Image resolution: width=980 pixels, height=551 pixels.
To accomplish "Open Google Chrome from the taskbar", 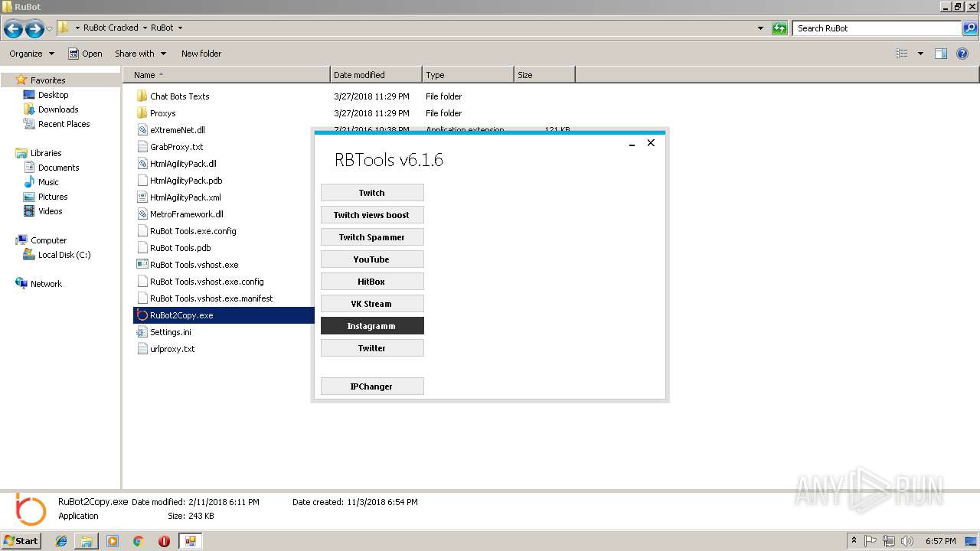I will [138, 541].
